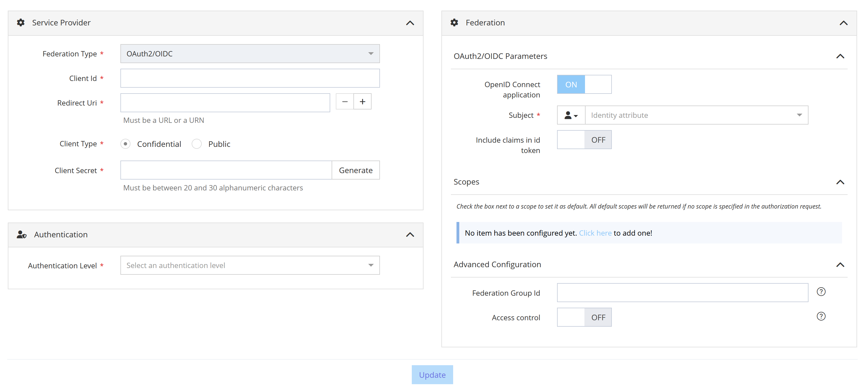Show help for Access control
868x392 pixels.
tap(821, 316)
